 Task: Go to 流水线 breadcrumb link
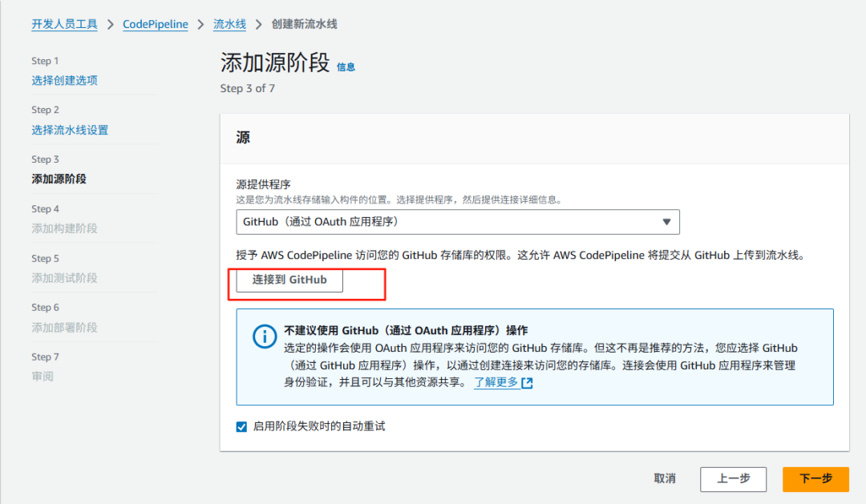[x=230, y=24]
